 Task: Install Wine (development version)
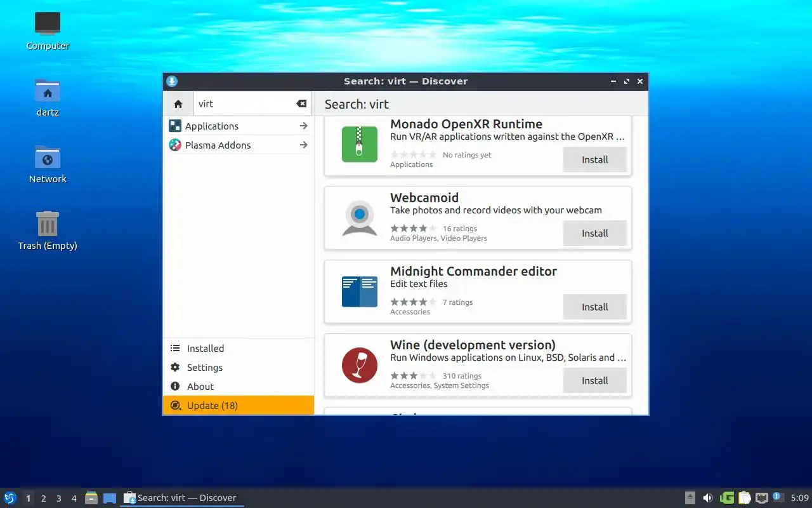tap(595, 381)
